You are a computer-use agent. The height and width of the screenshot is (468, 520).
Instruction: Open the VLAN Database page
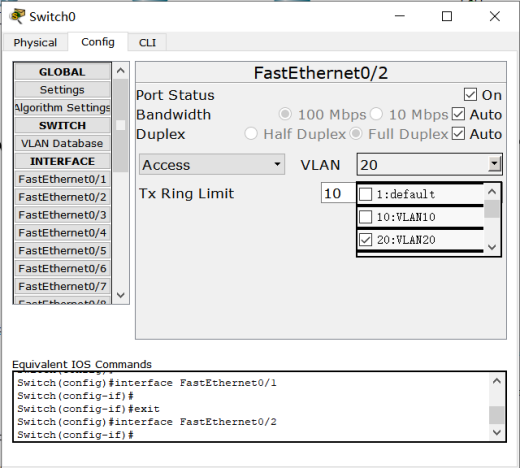62,143
